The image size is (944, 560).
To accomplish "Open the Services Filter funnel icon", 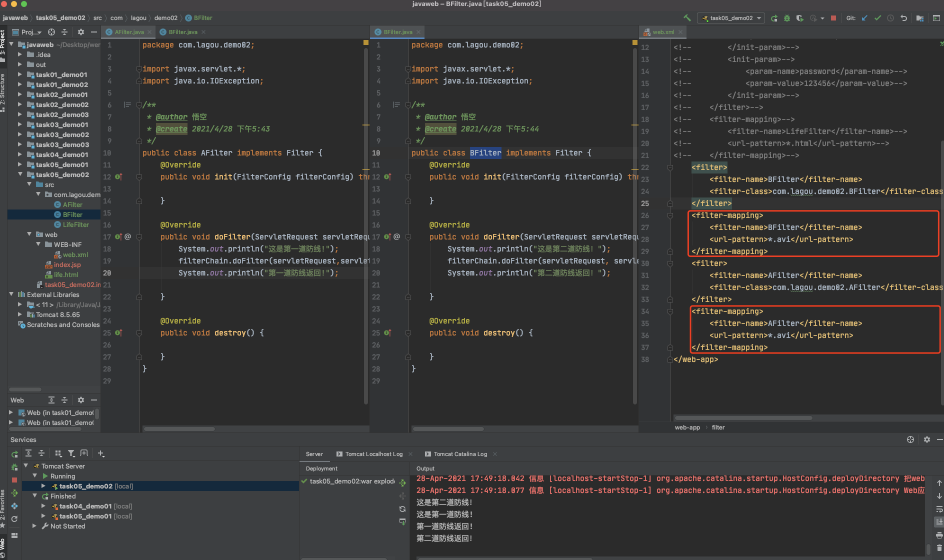I will point(71,453).
